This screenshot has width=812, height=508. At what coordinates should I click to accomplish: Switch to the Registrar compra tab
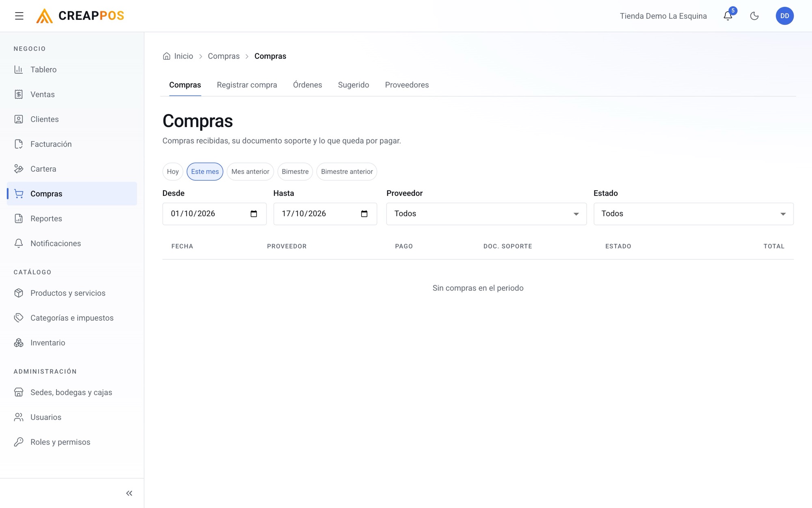pos(247,85)
